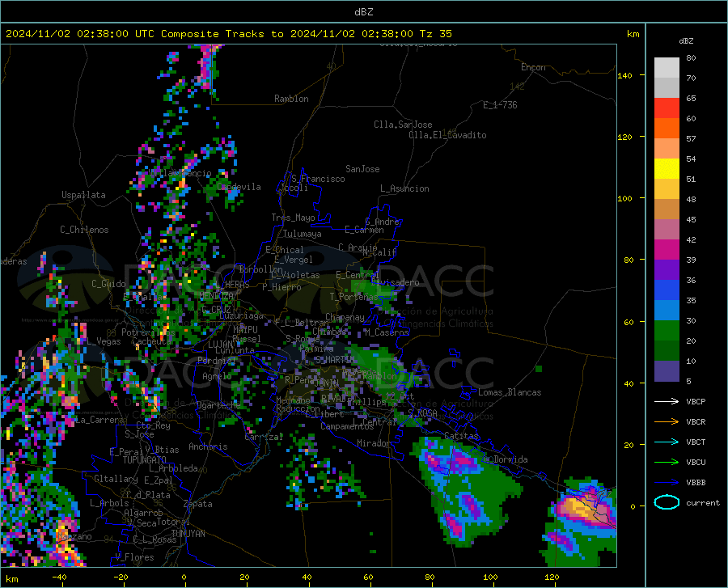Viewport: 728px width, 588px height.
Task: Select the light blue 30–35 dBZ swatch
Action: click(667, 311)
